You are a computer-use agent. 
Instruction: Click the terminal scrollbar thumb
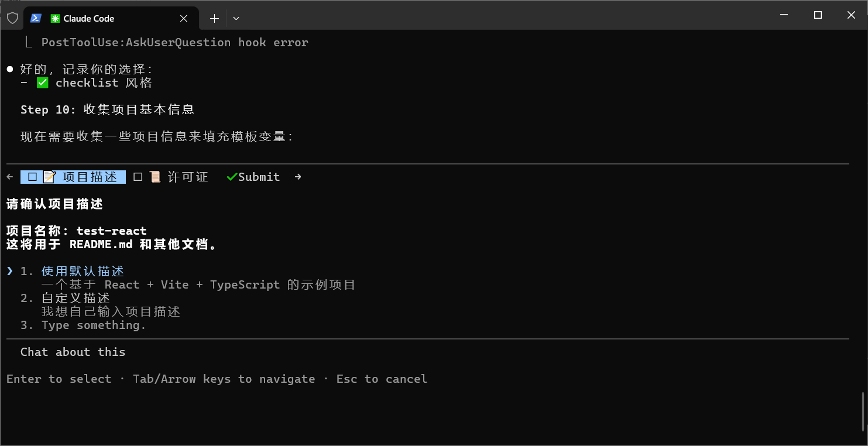tap(863, 411)
